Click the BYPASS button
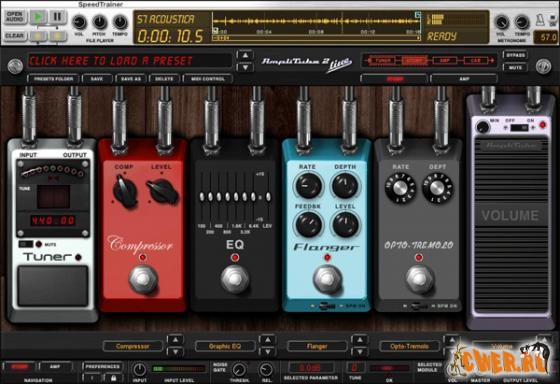 tap(515, 55)
